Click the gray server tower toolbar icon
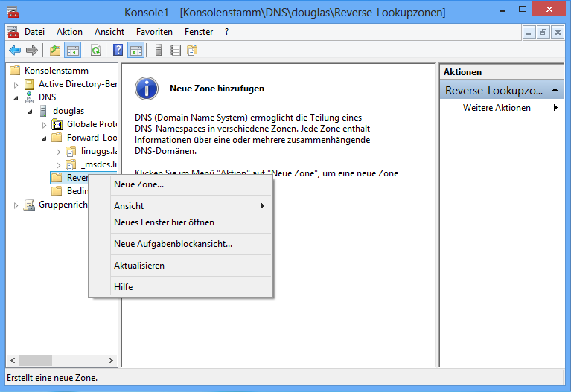 (159, 50)
